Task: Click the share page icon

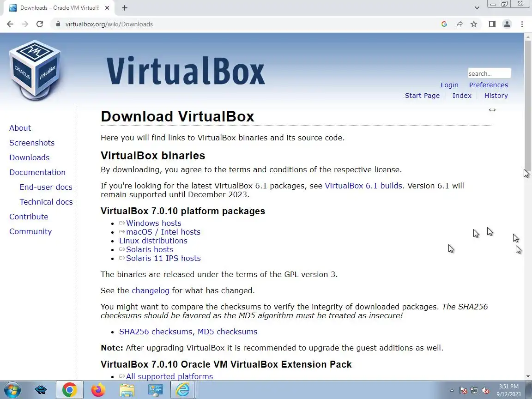Action: click(x=459, y=24)
